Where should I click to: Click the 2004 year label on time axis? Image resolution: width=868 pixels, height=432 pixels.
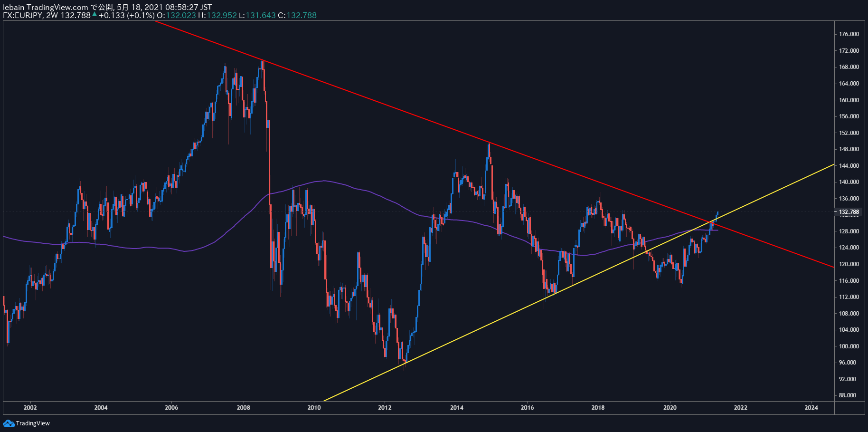[101, 407]
